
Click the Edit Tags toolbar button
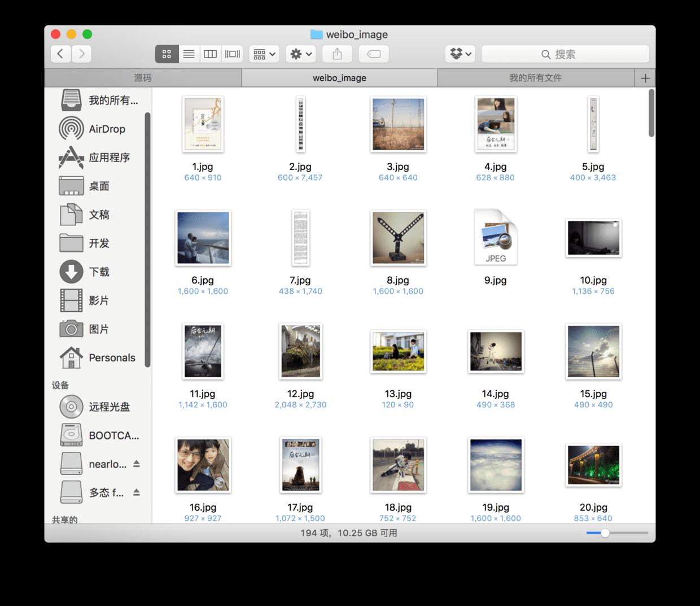tap(374, 54)
